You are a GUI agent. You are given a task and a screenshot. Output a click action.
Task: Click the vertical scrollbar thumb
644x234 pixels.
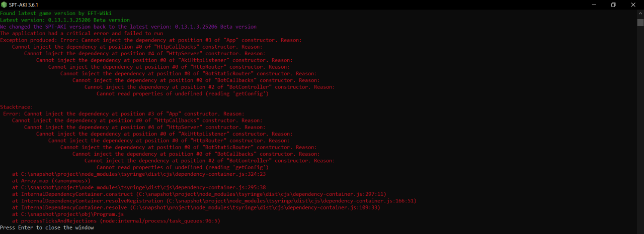(x=640, y=23)
